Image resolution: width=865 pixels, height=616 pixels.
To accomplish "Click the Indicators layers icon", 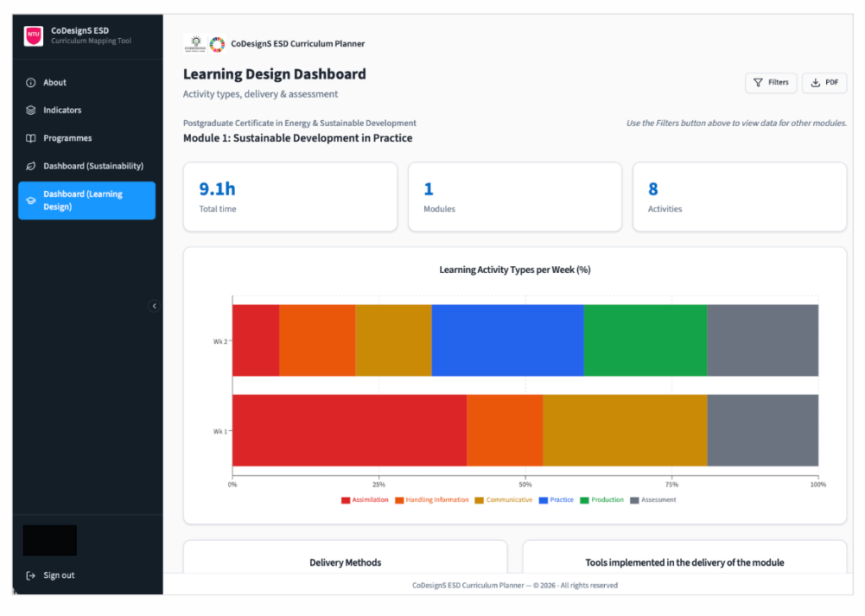I will click(x=31, y=111).
